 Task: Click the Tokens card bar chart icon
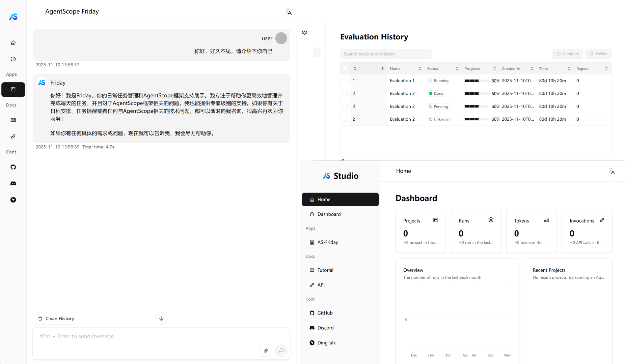pos(546,220)
